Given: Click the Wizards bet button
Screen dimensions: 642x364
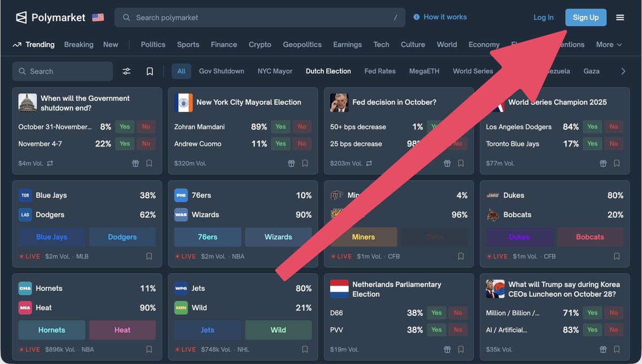Looking at the screenshot, I should tap(278, 237).
